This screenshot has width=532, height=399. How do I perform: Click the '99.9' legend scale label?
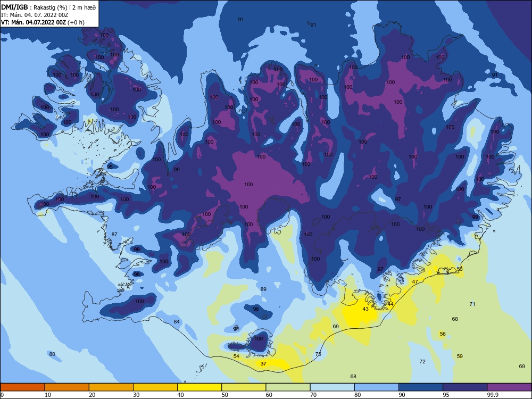point(493,395)
